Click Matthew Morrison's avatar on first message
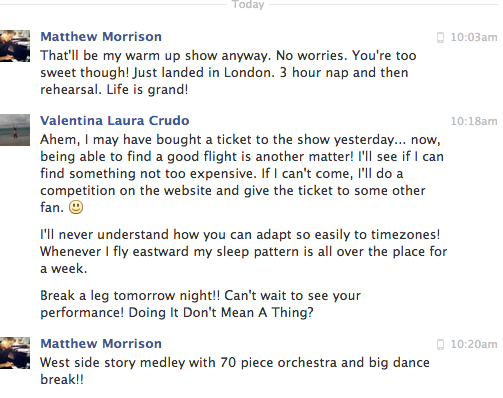The height and width of the screenshot is (398, 503). tap(15, 46)
